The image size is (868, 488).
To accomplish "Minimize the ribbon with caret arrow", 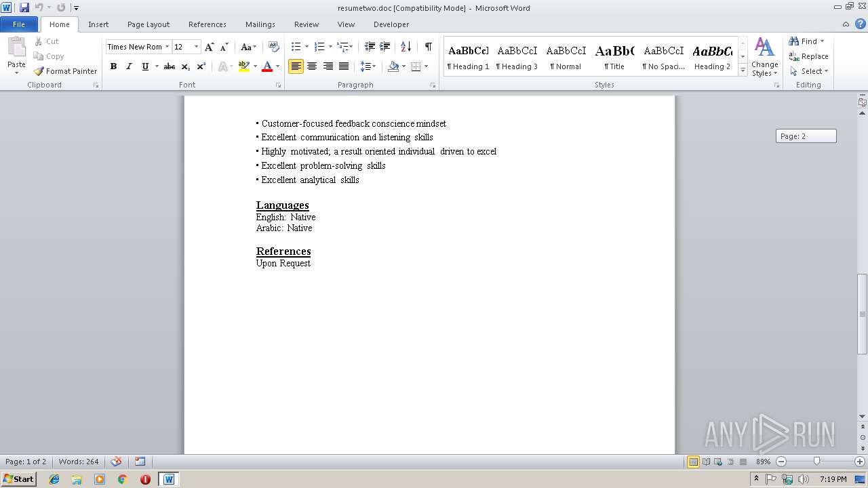I will click(846, 24).
